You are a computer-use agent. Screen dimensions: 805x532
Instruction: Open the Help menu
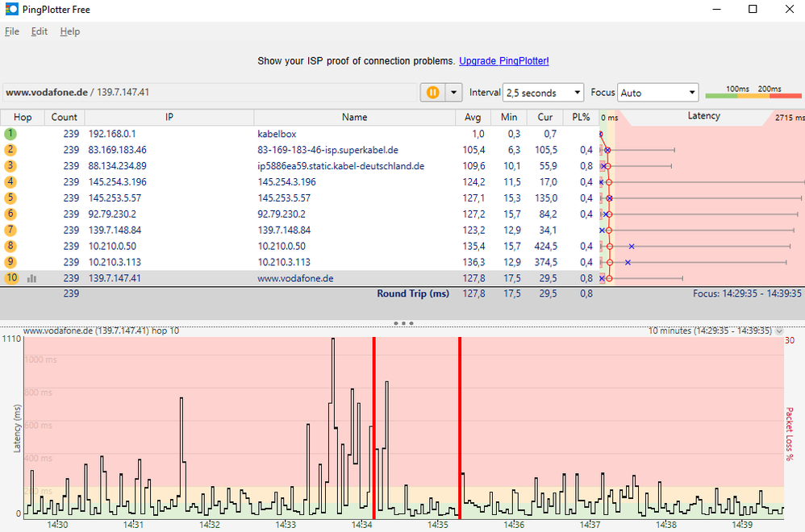tap(70, 31)
